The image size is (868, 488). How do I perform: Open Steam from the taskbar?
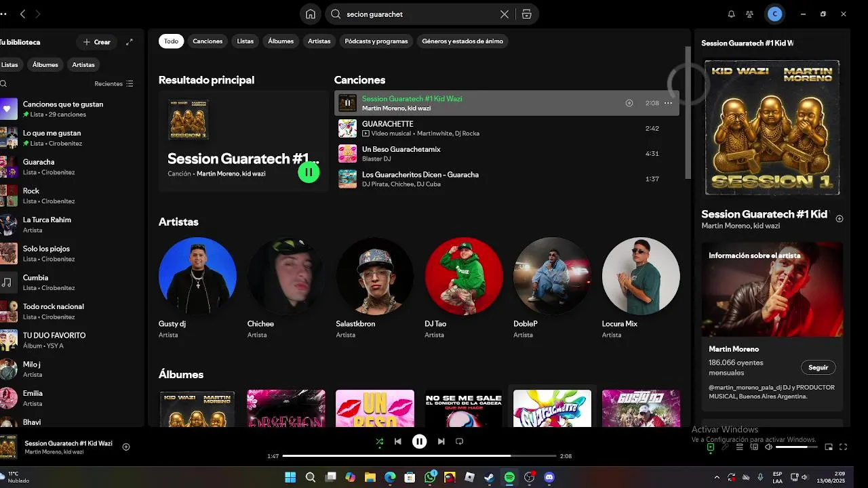490,478
